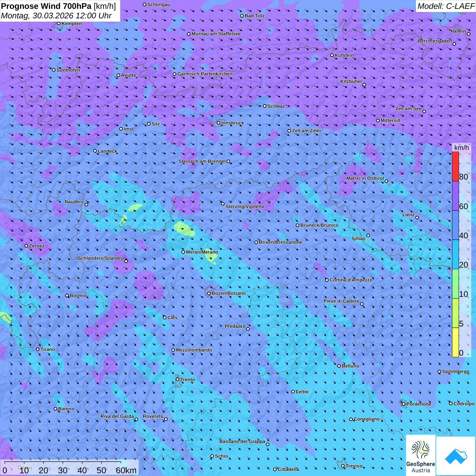Click the Reutte label
This screenshot has height=476, width=476.
click(129, 75)
